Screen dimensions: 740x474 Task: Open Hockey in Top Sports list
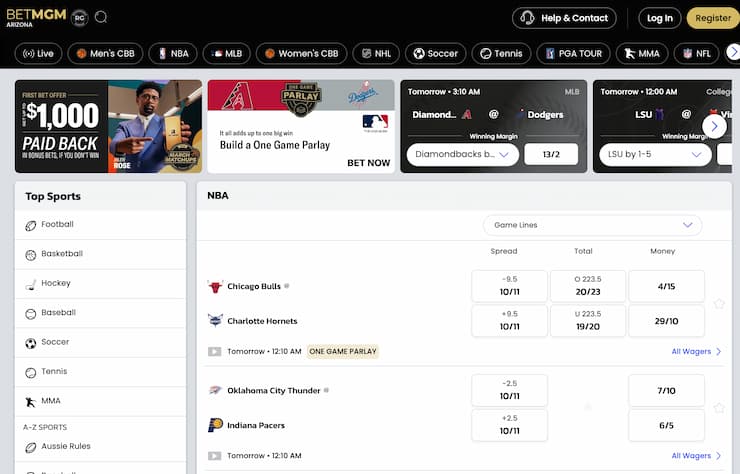tap(100, 283)
